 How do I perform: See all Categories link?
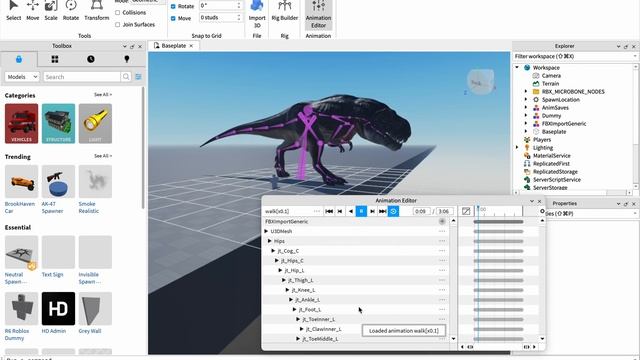(103, 95)
